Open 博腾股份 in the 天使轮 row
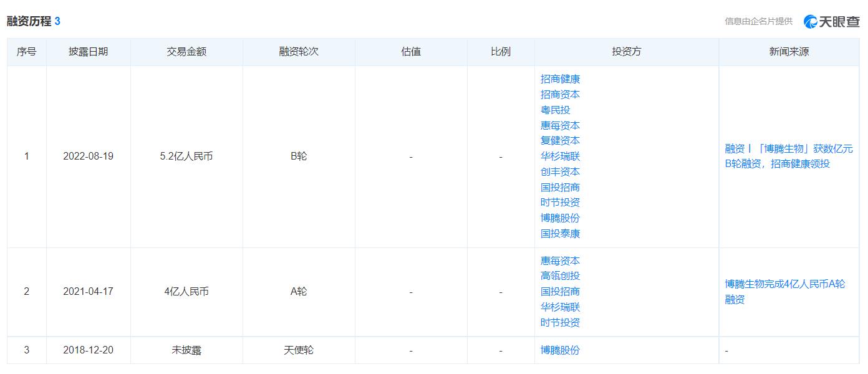Image resolution: width=868 pixels, height=374 pixels. [560, 350]
